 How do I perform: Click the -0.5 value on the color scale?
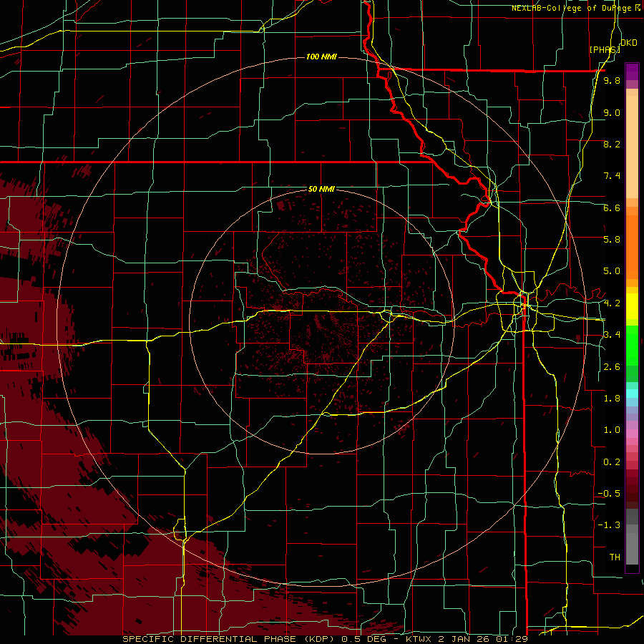(x=609, y=494)
